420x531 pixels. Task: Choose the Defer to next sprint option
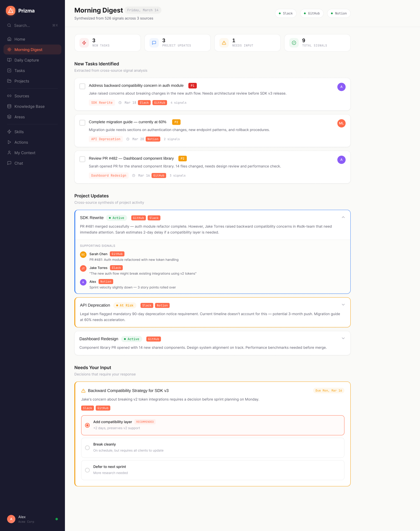coord(87,470)
